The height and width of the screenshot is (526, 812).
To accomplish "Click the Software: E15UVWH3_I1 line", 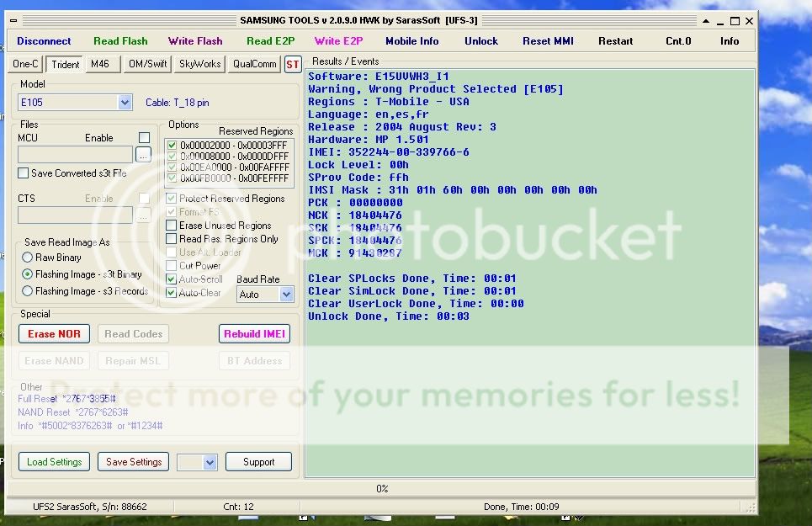I will [379, 76].
